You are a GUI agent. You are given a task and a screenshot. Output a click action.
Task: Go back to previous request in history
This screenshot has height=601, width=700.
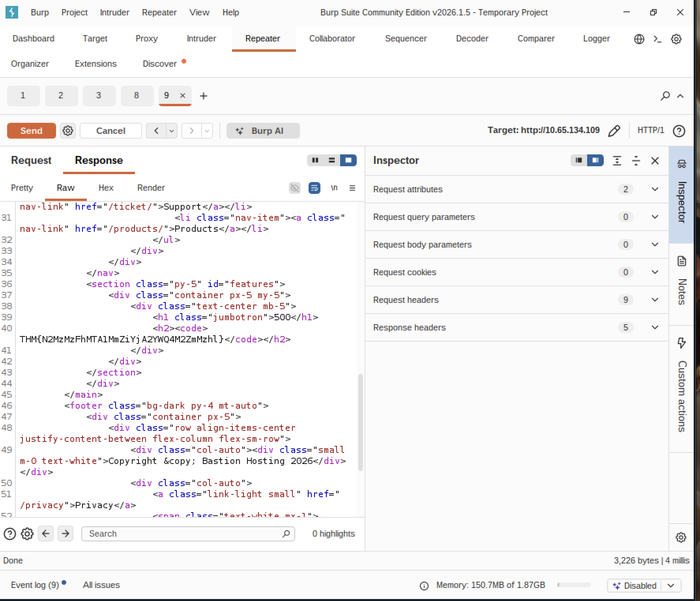[x=156, y=131]
